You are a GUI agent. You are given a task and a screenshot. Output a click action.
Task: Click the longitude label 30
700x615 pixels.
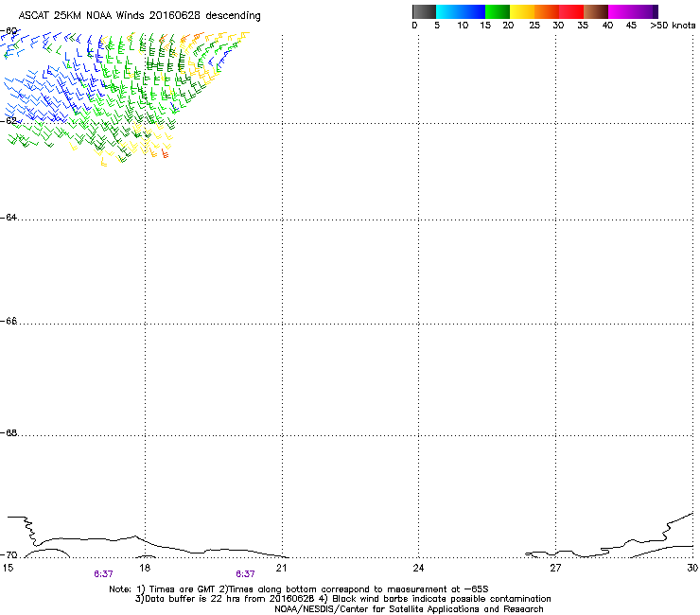[692, 568]
